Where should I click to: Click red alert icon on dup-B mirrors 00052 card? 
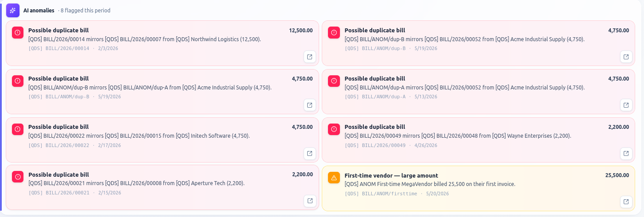pos(334,32)
